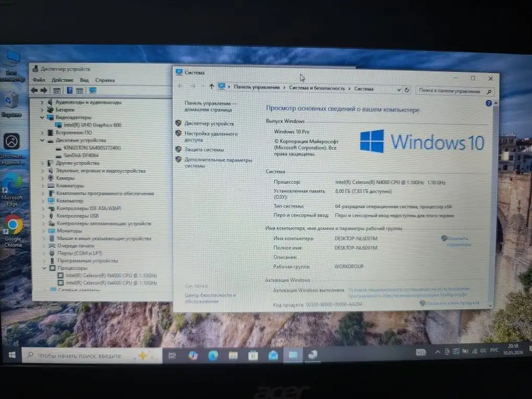Click Поиск в панели управления field
This screenshot has width=532, height=399.
click(x=454, y=91)
